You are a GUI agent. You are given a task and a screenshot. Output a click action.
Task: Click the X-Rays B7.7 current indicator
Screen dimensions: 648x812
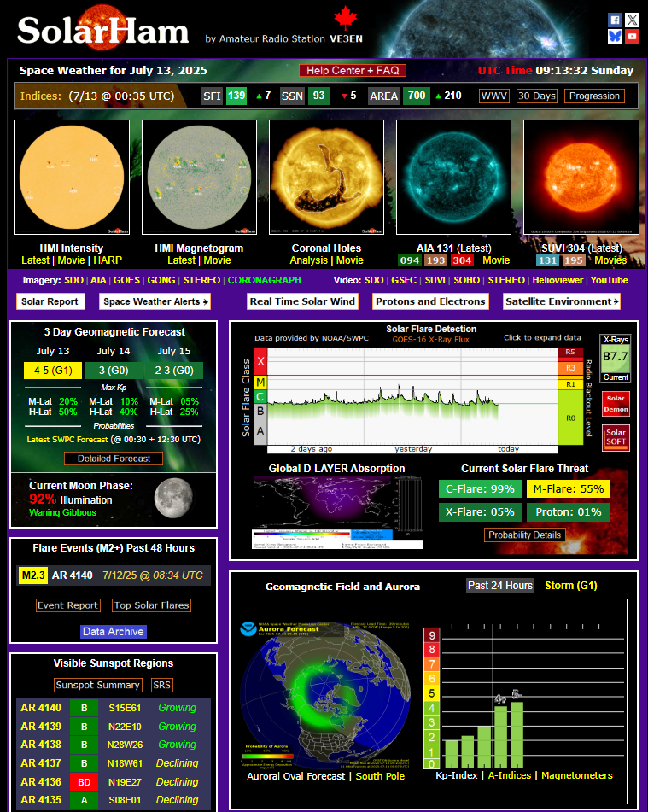[x=616, y=359]
